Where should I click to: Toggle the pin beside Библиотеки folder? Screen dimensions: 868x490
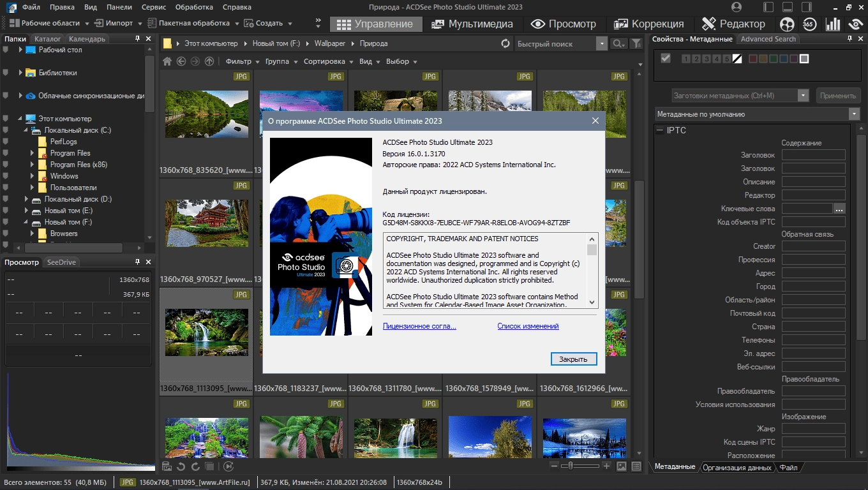6,73
